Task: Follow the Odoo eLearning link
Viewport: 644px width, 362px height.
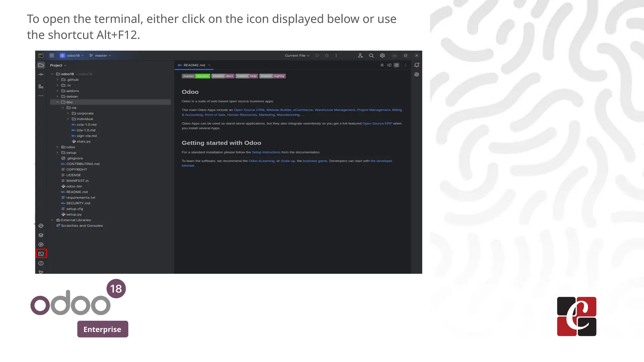Action: (261, 161)
